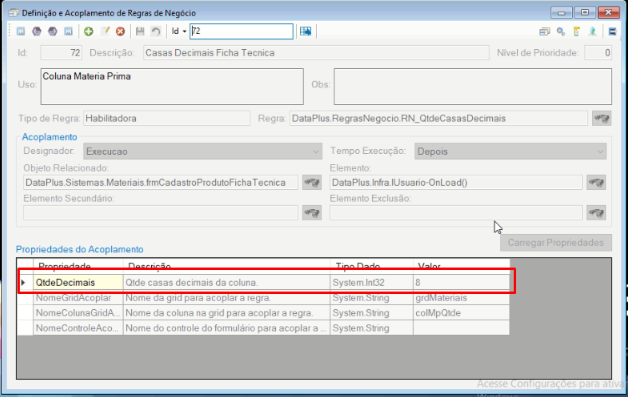Image resolution: width=628 pixels, height=397 pixels.
Task: Click 'Qtde casas decimais da coluna.' description cell
Action: tap(227, 282)
